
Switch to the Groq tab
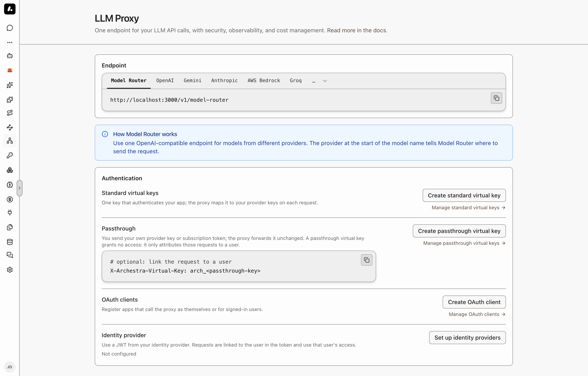coord(296,81)
